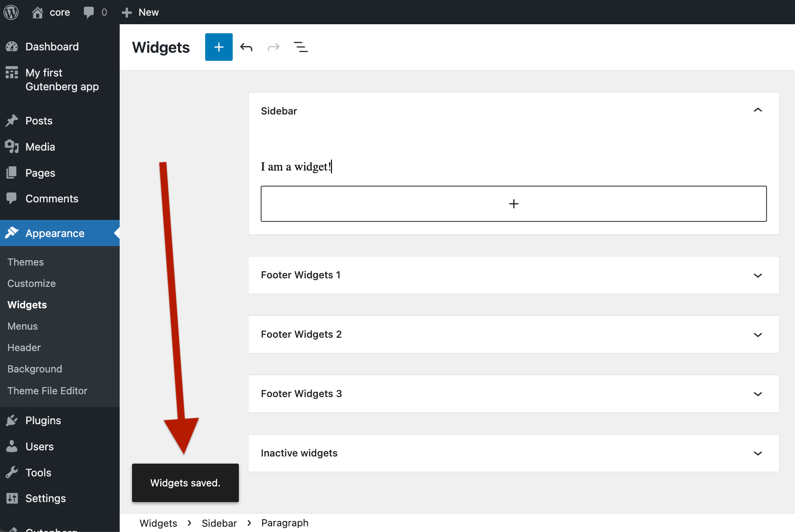The width and height of the screenshot is (795, 532).
Task: Expand the Footer Widgets 1 area
Action: [513, 275]
